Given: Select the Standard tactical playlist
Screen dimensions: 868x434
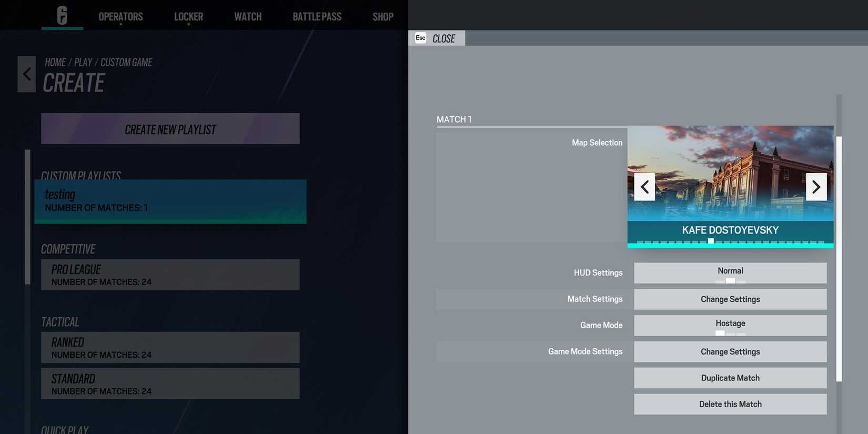Looking at the screenshot, I should point(170,383).
